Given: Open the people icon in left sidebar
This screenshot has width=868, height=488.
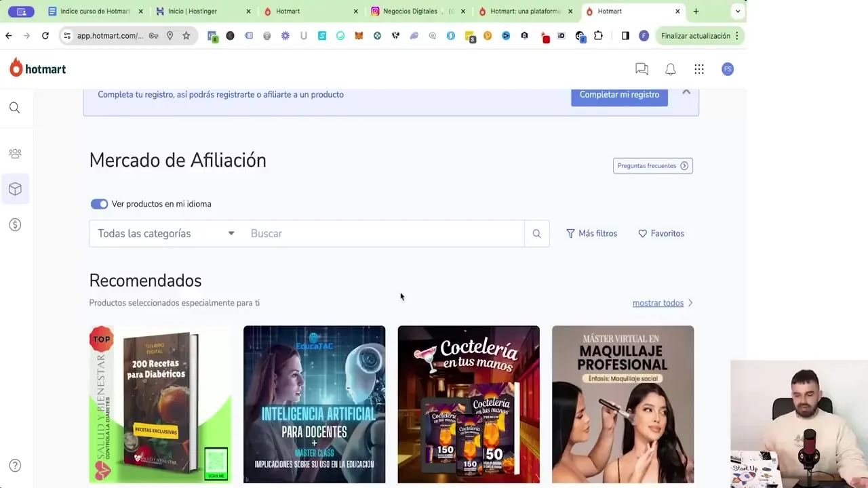Looking at the screenshot, I should click(15, 154).
